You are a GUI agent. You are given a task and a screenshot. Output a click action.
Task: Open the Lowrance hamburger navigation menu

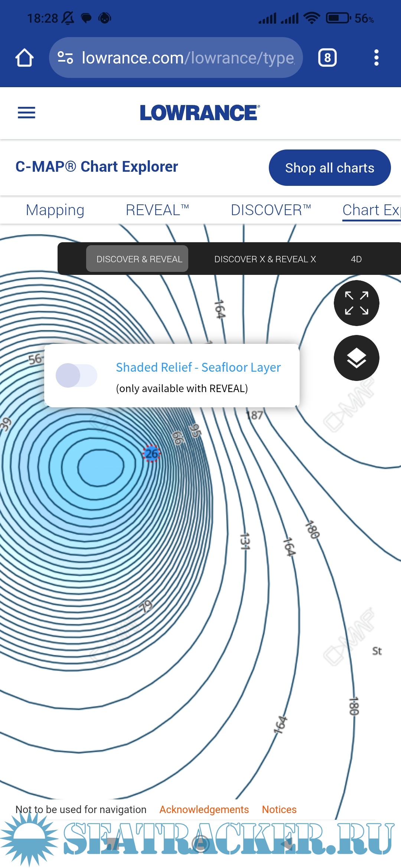tap(26, 113)
